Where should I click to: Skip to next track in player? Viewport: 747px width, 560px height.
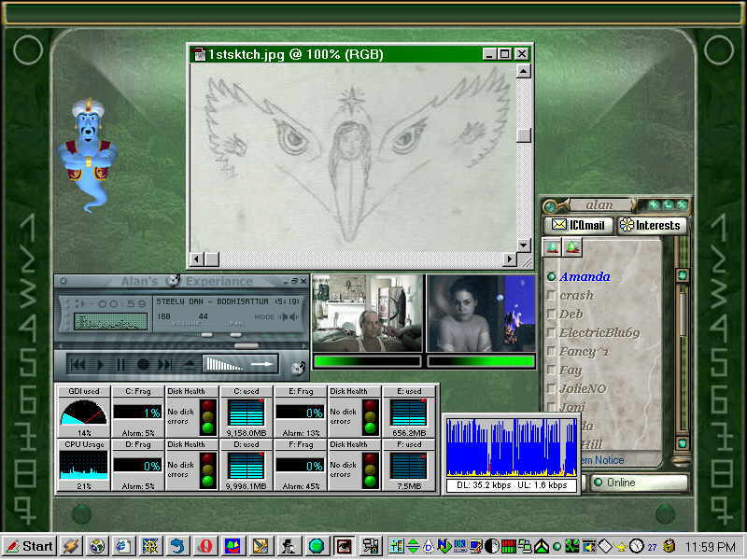[164, 364]
